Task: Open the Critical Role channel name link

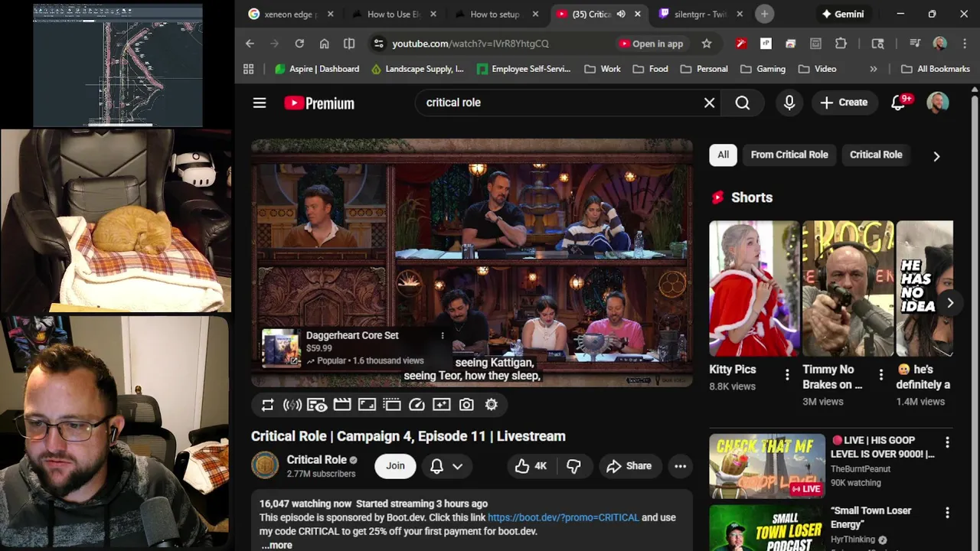Action: [317, 459]
